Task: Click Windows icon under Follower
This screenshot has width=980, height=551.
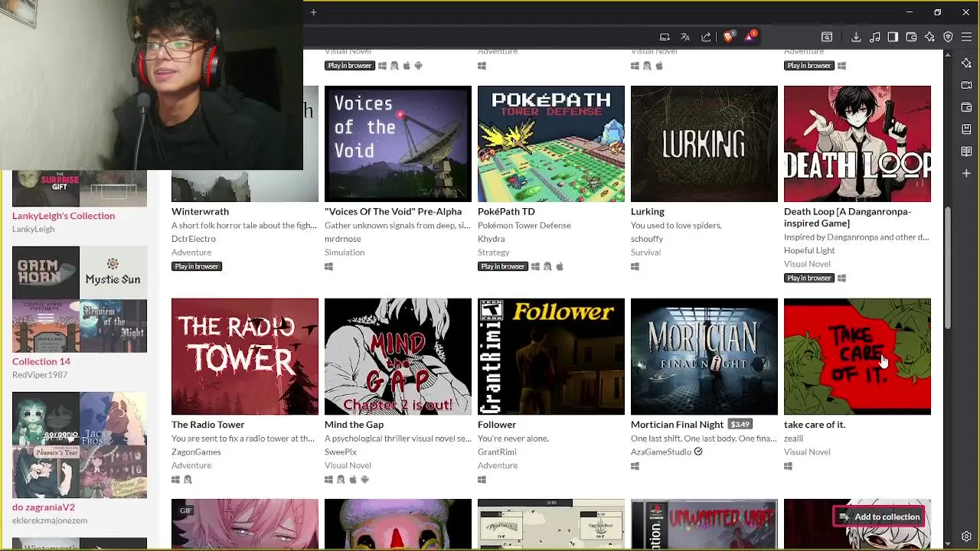Action: [x=482, y=480]
